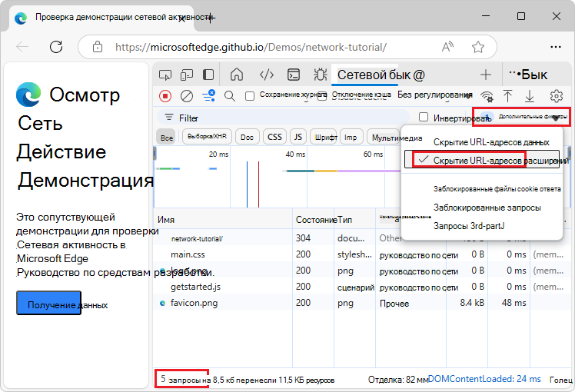Enable Скрытие URL-адресов данных option
575x392 pixels.
tap(482, 142)
